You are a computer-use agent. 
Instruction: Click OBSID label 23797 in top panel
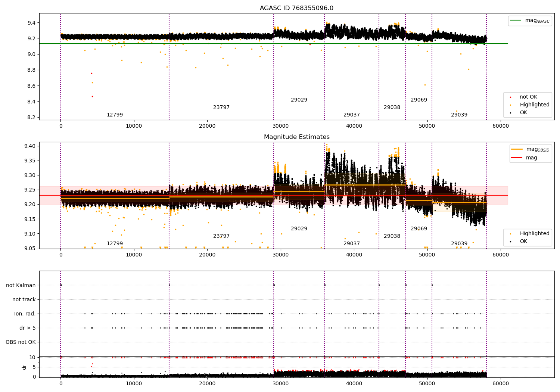tap(221, 108)
